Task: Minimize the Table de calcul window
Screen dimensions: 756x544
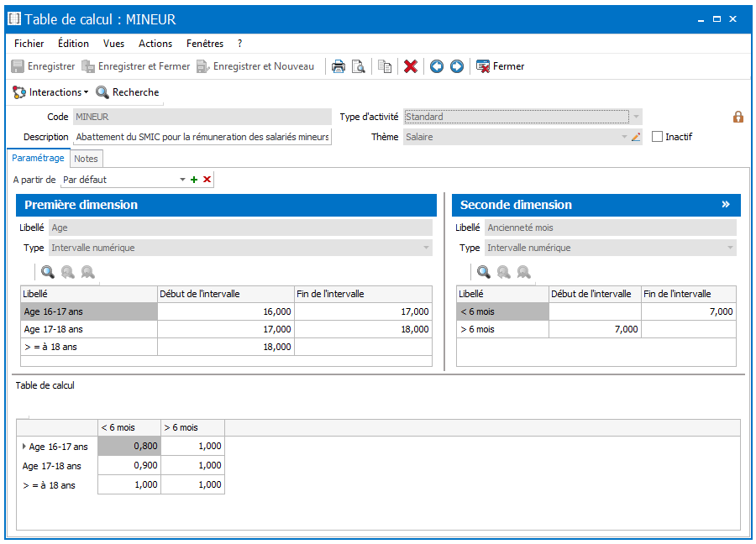Action: (x=701, y=19)
